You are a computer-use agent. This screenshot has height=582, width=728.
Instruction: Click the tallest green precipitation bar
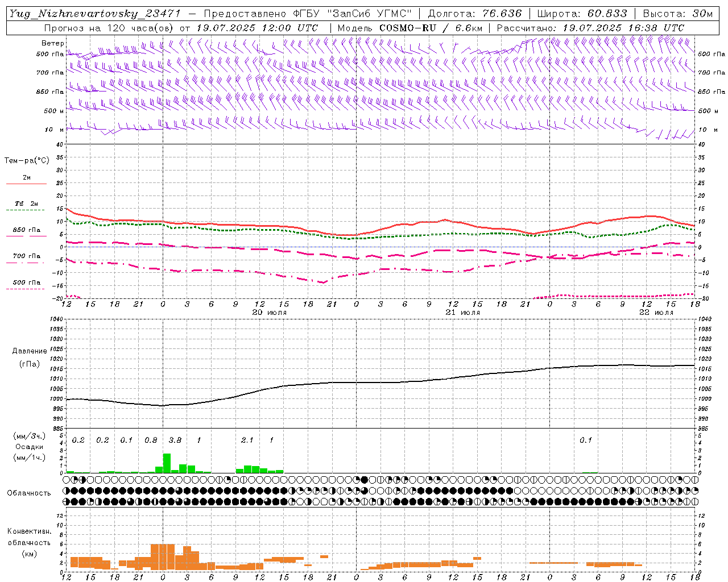[x=167, y=463]
